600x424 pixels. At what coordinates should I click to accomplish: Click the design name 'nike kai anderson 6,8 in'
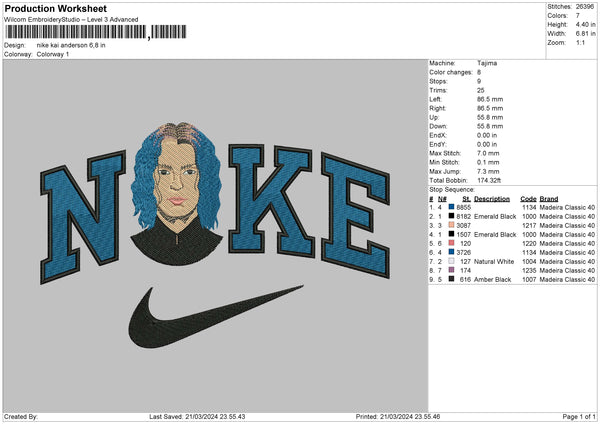pyautogui.click(x=71, y=45)
